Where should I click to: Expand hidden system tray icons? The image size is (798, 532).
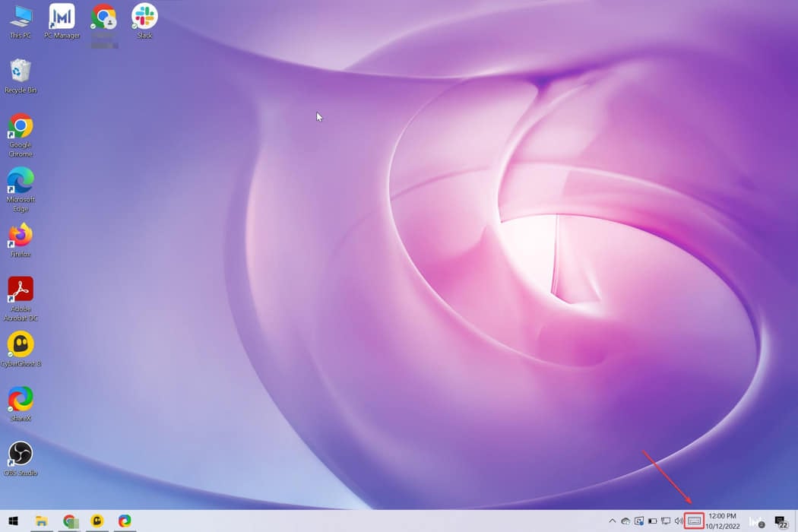point(613,521)
